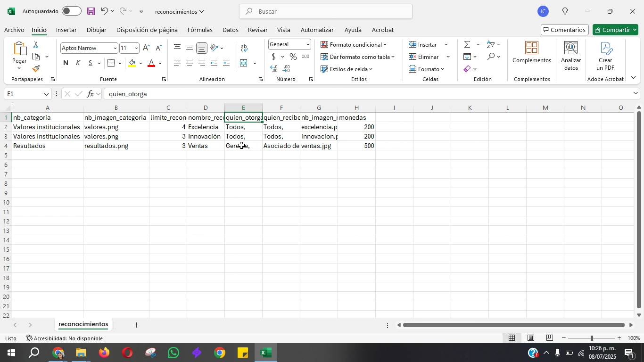Toggle top vertical alignment

(177, 48)
